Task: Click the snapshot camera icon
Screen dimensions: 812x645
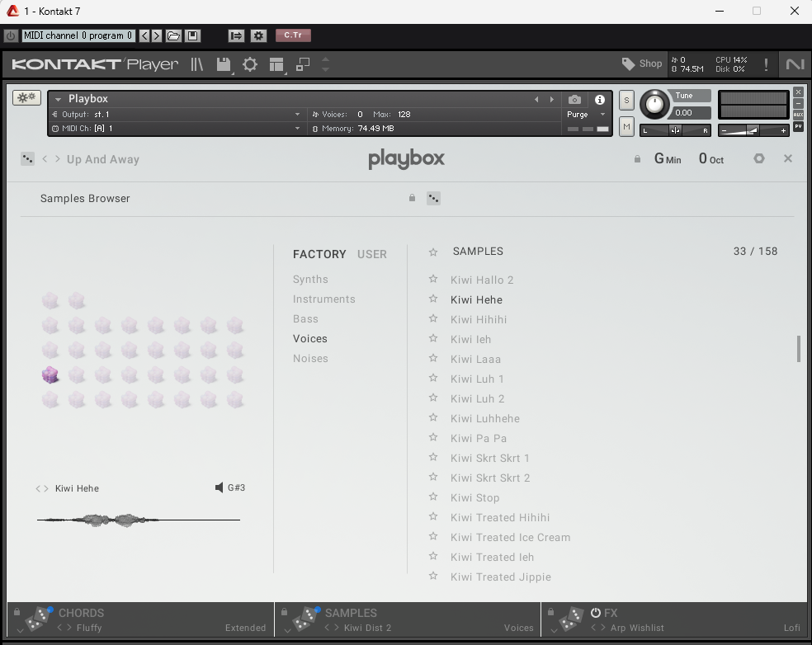Action: click(574, 100)
